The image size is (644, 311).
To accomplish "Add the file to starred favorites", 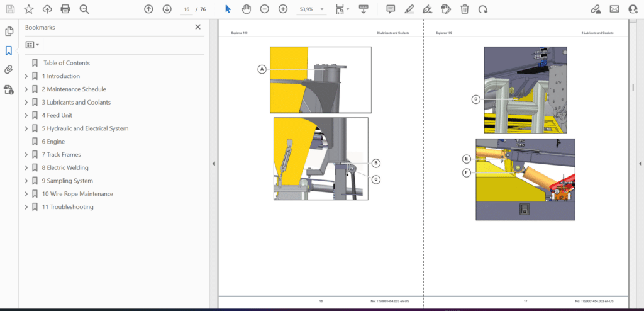I will tap(29, 9).
